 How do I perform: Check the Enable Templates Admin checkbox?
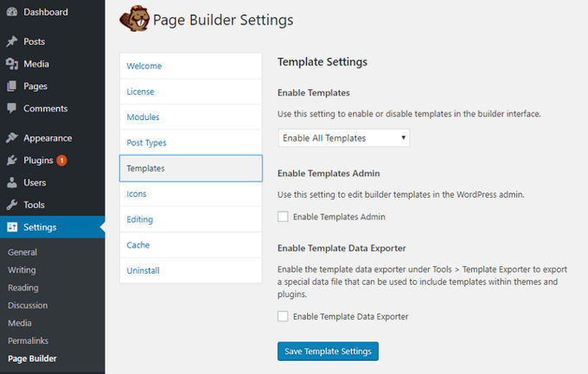(x=283, y=217)
